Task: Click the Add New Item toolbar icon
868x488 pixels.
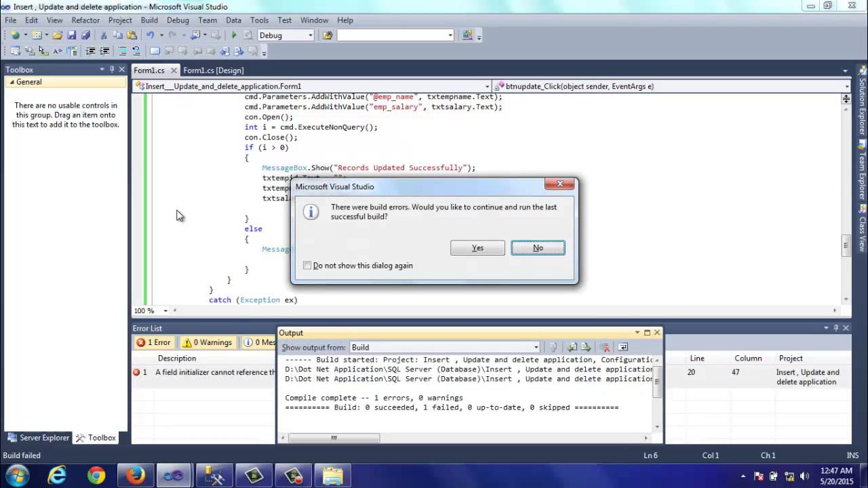Action: coord(37,35)
